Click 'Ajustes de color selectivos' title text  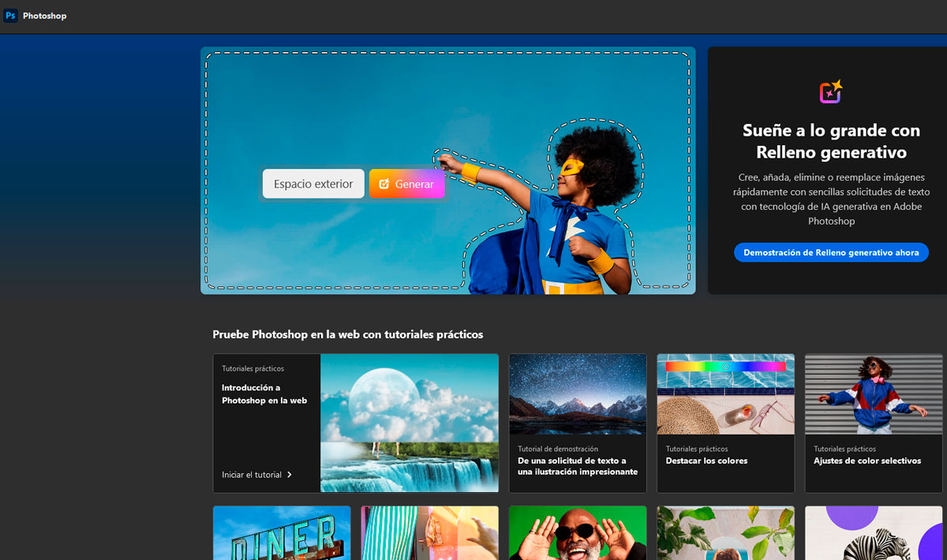(x=867, y=461)
